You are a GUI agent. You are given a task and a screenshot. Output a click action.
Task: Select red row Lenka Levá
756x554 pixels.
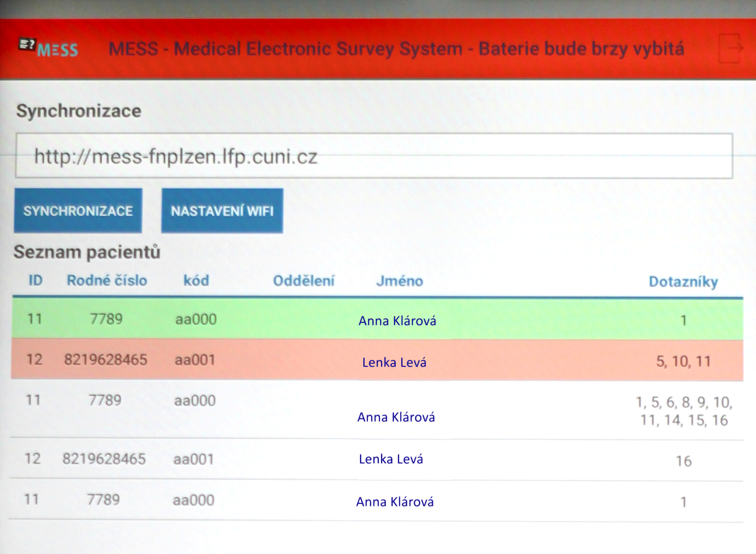(394, 362)
